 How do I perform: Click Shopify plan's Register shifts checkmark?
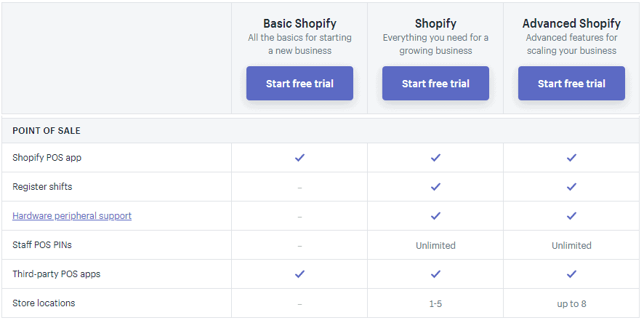pos(435,186)
